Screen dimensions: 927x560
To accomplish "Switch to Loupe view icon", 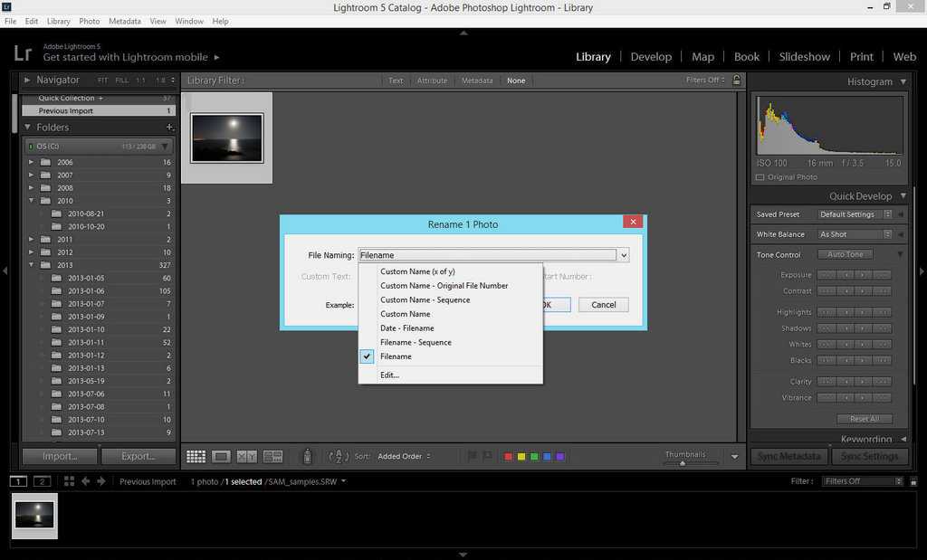I will pyautogui.click(x=221, y=457).
